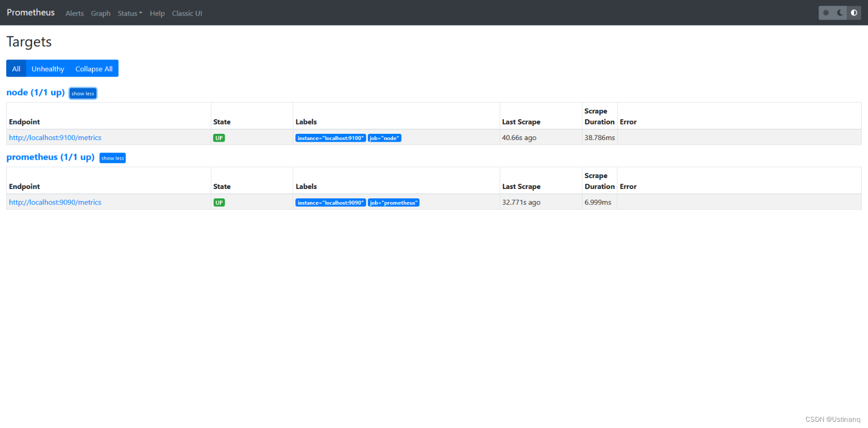Screen dimensions: 868x428
Task: Open the Help page
Action: pos(157,14)
